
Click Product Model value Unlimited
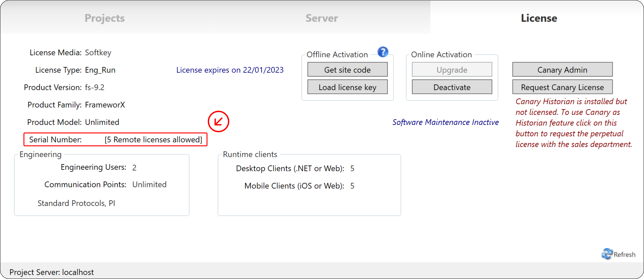pyautogui.click(x=102, y=122)
